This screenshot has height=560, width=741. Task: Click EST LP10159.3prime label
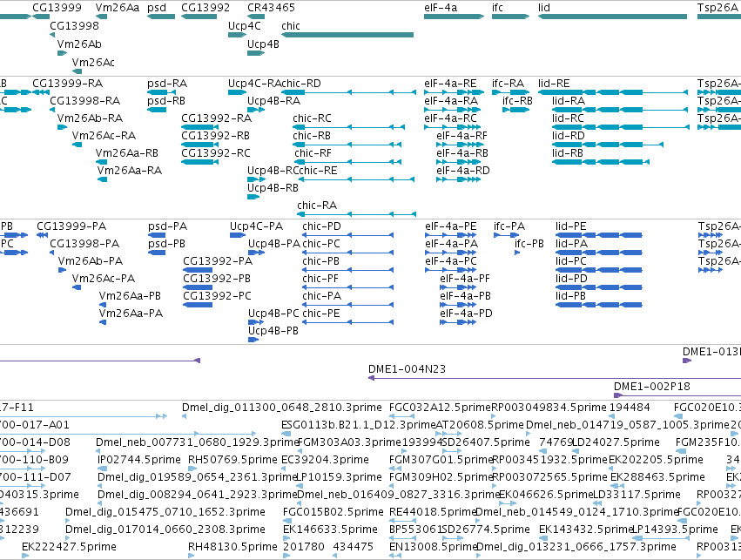click(x=339, y=478)
